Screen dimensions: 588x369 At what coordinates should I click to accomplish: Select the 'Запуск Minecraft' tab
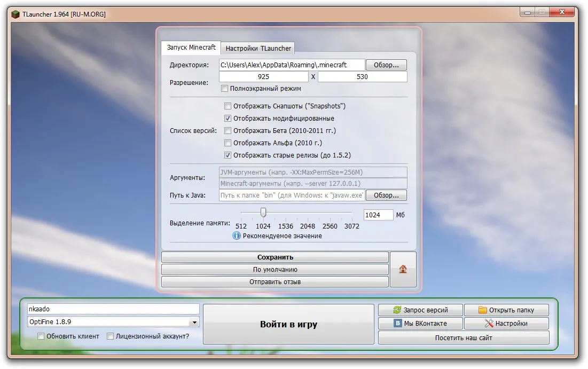tap(191, 48)
